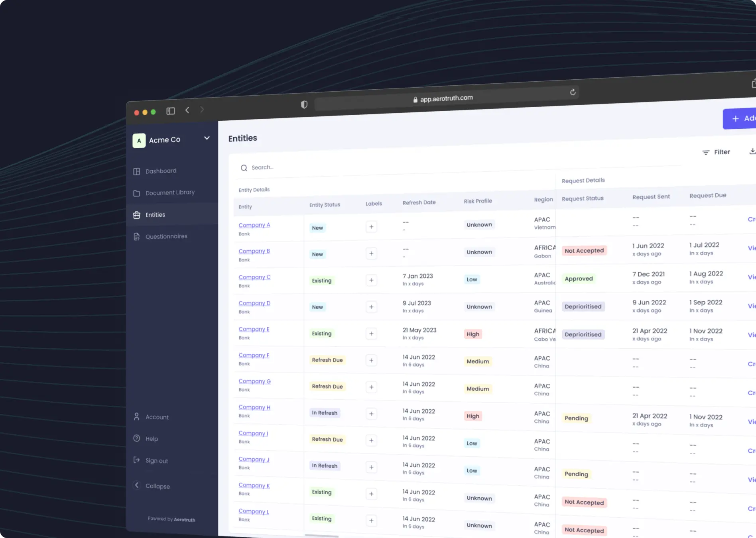
Task: Open the Questionnaires section
Action: (166, 236)
